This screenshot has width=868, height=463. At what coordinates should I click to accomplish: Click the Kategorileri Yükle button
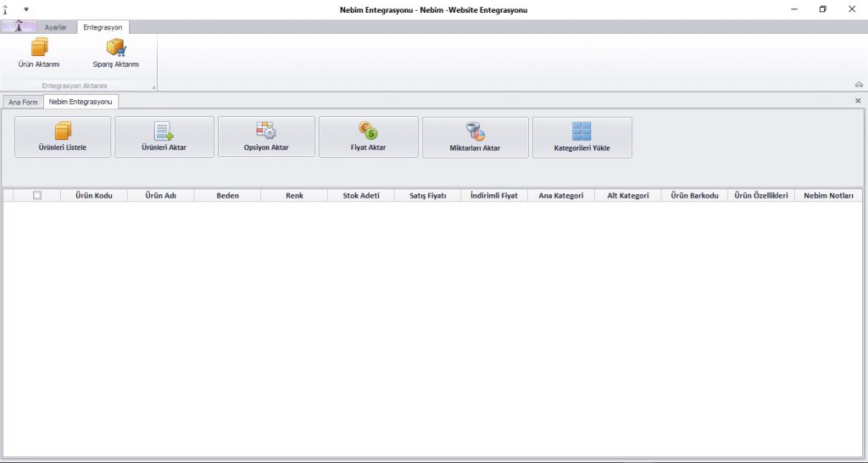(581, 137)
